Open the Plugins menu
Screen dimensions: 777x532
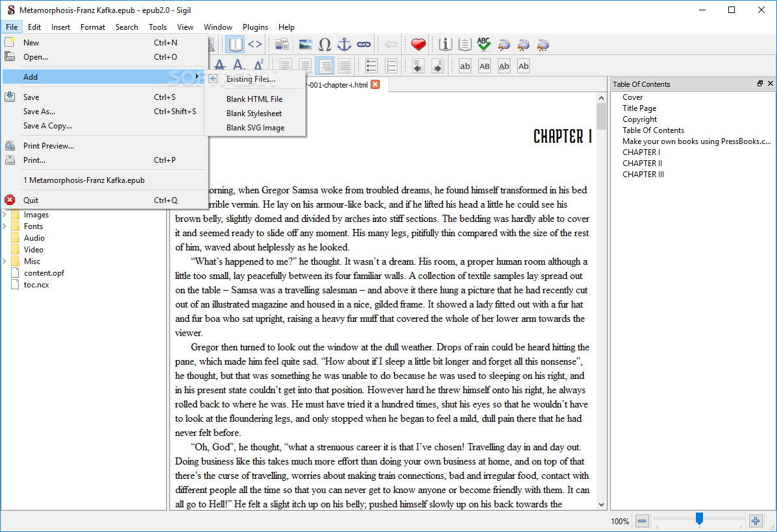click(255, 27)
